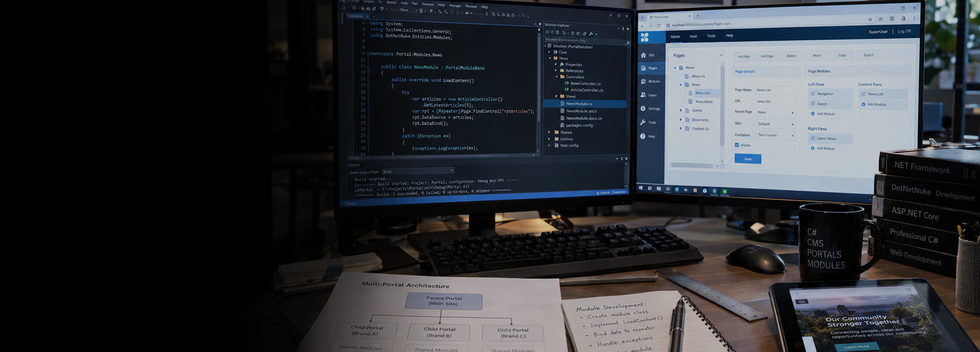Expand the Shared folder in Solution Explorer

click(x=549, y=132)
